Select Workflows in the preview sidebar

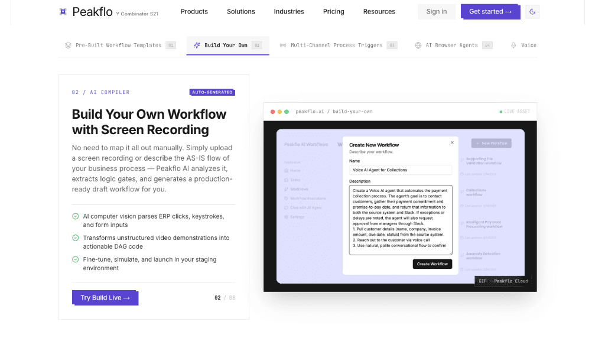pos(297,189)
